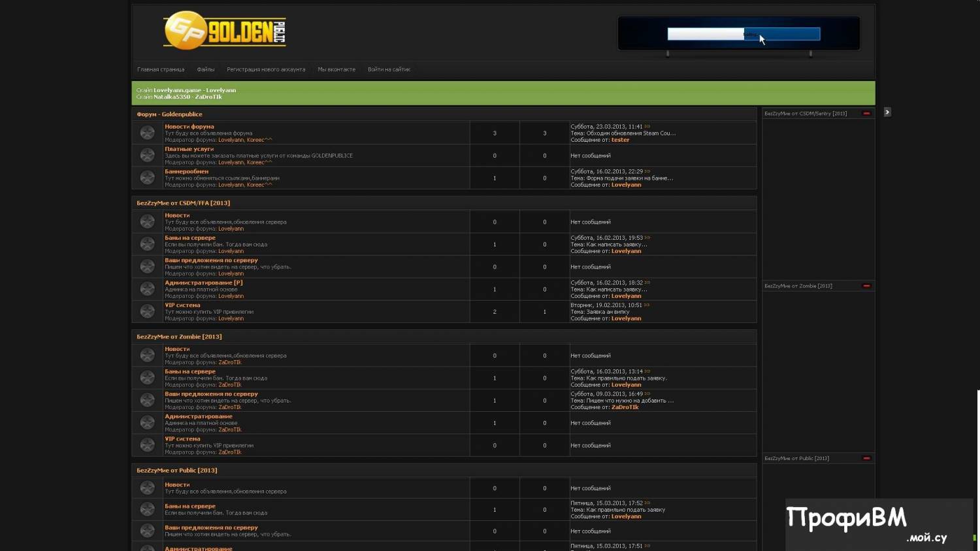This screenshot has width=980, height=551.
Task: Click moderator Кореес^^ in the Платные услуги row
Action: pyautogui.click(x=259, y=162)
